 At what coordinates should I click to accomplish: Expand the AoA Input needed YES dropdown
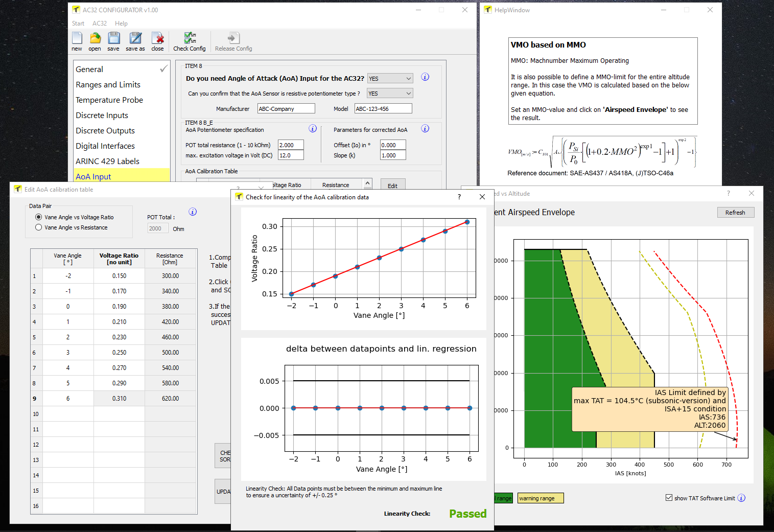(x=390, y=79)
